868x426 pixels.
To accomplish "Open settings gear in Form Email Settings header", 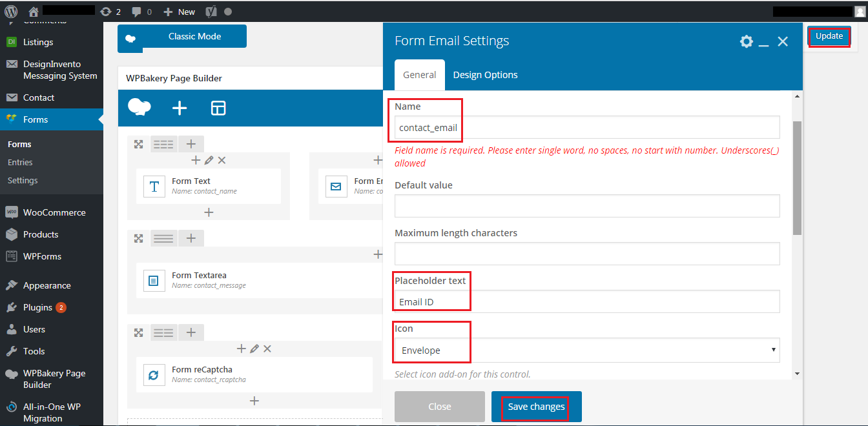I will 747,41.
